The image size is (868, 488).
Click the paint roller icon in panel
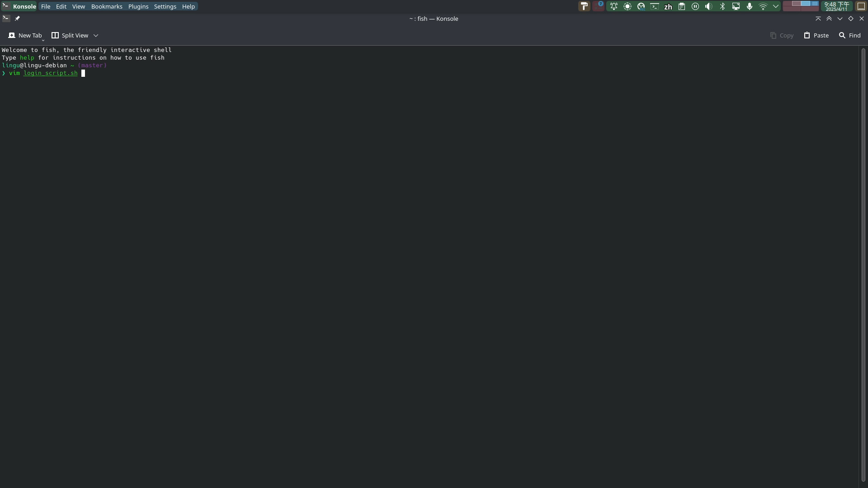coord(584,6)
